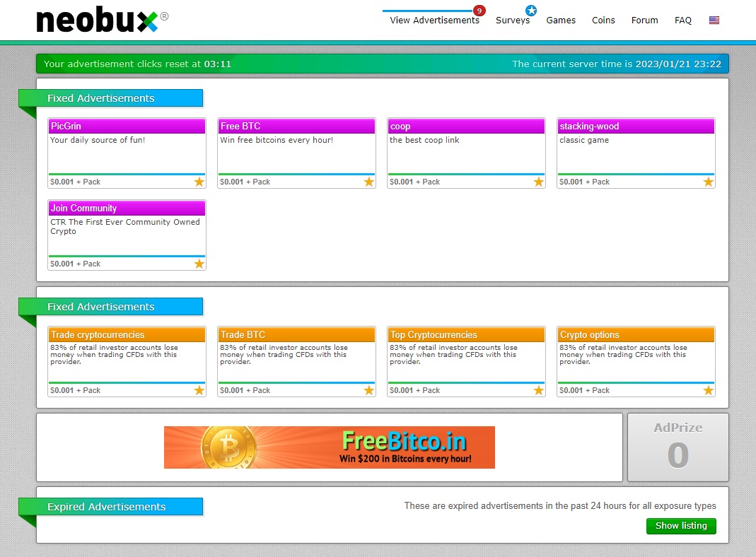Click the expired advertisements description sentence
The width and height of the screenshot is (756, 557).
pyautogui.click(x=560, y=506)
